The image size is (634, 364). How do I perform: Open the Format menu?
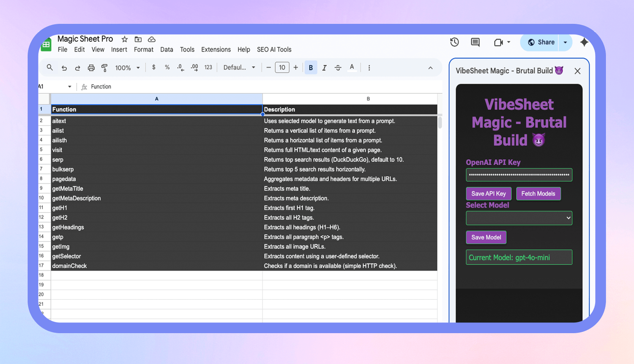[144, 49]
